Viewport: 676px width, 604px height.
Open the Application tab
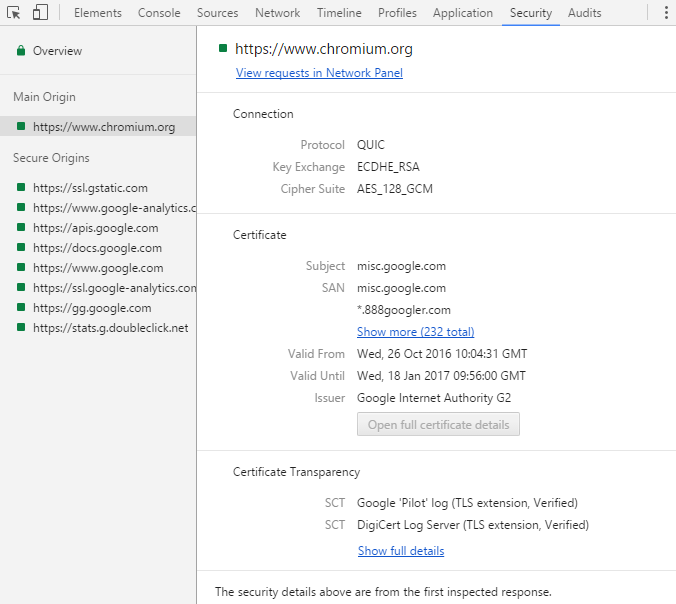tap(463, 13)
